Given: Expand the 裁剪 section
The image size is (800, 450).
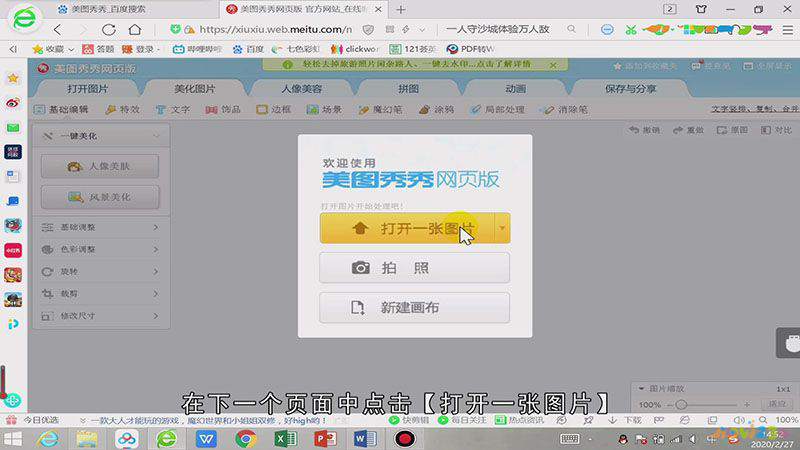Looking at the screenshot, I should (x=101, y=294).
